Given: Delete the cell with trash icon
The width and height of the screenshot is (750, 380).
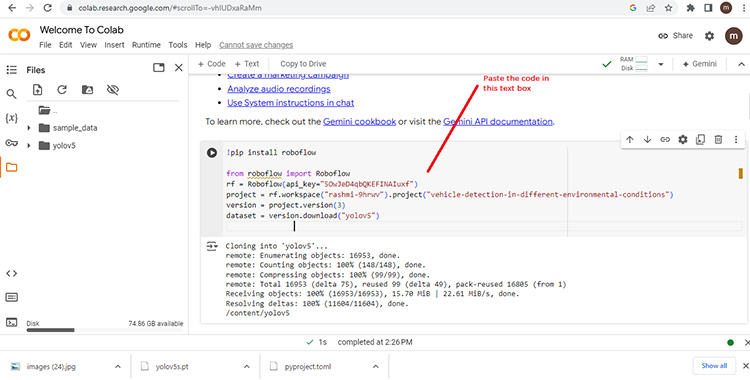Looking at the screenshot, I should point(718,140).
